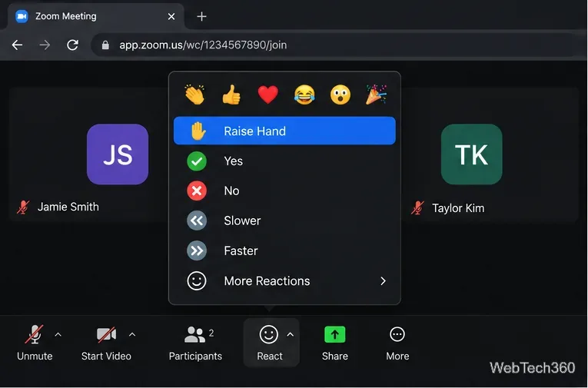Click the Jamie Smith name label
The height and width of the screenshot is (388, 588).
[68, 207]
